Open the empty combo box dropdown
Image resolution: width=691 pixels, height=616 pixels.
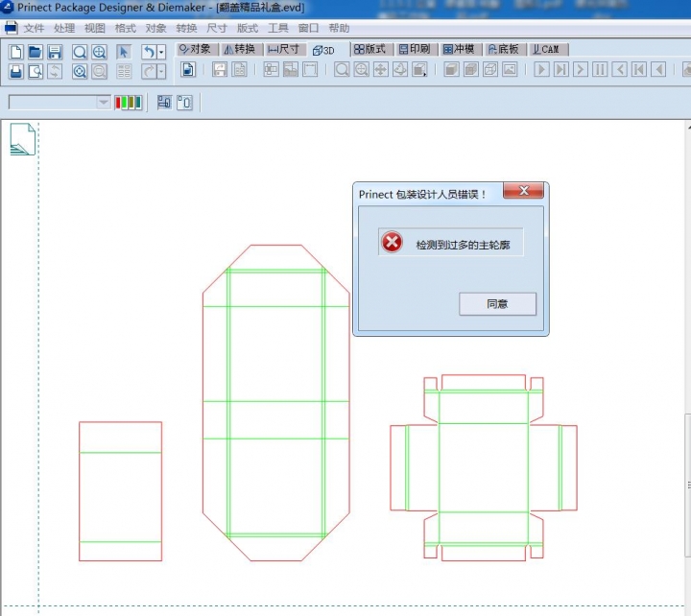click(103, 102)
